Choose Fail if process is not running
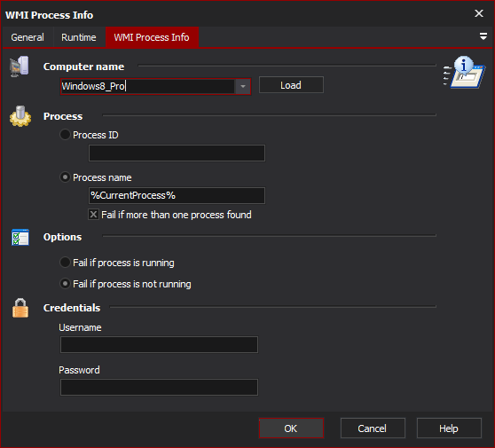Image resolution: width=495 pixels, height=448 pixels. (65, 284)
